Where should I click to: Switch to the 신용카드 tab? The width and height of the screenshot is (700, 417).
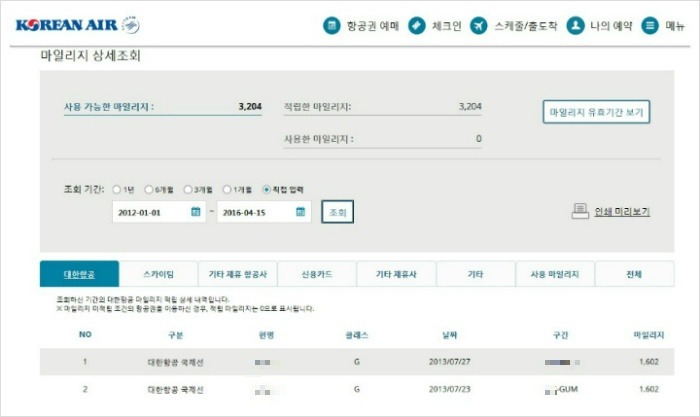[317, 274]
